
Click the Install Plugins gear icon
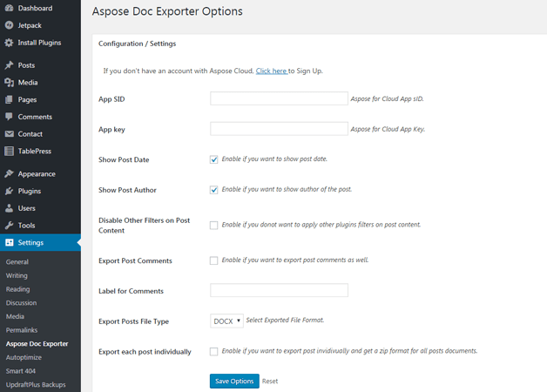point(9,43)
